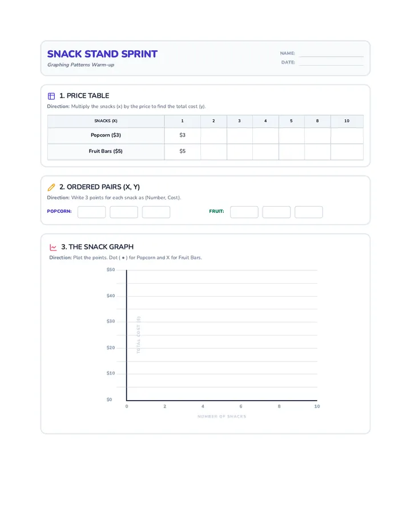
Task: Select the first Popcorn ordered pair box
Action: click(x=92, y=212)
